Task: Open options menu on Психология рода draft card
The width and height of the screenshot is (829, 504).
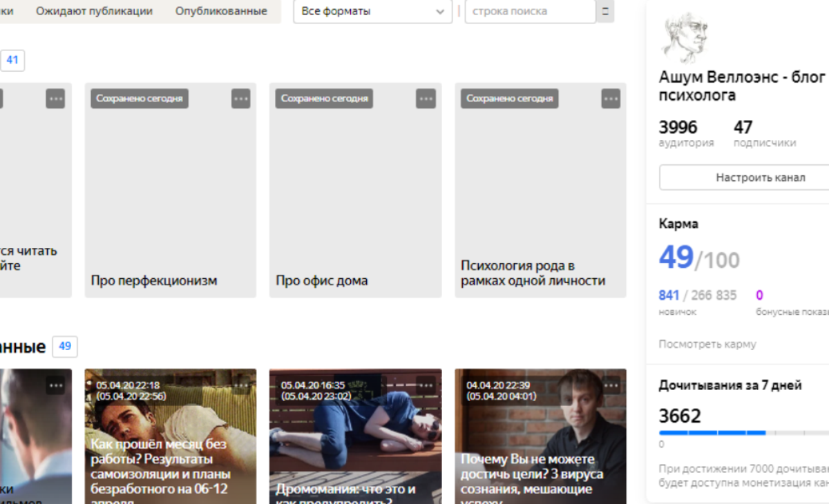Action: (611, 99)
